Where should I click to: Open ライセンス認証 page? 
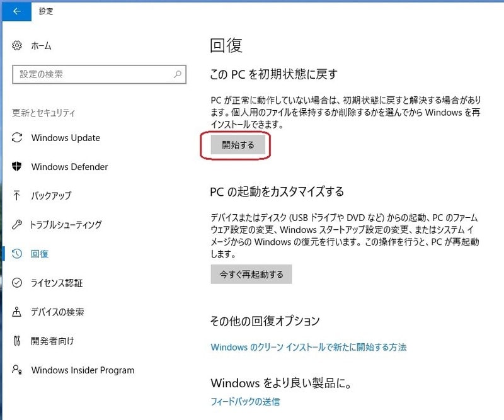57,283
